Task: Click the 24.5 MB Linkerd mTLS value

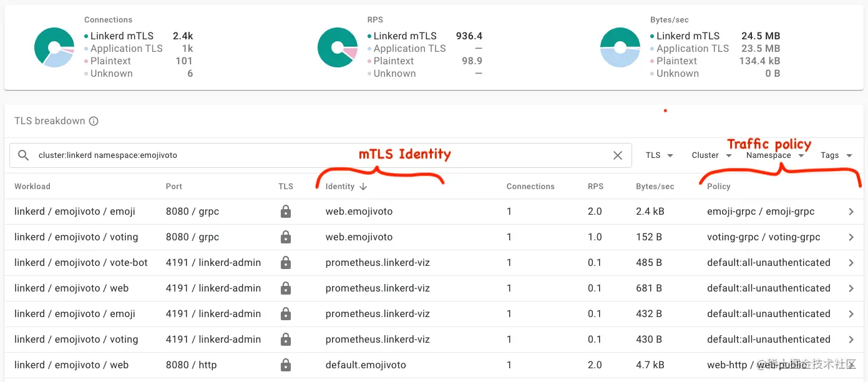Action: click(x=761, y=36)
